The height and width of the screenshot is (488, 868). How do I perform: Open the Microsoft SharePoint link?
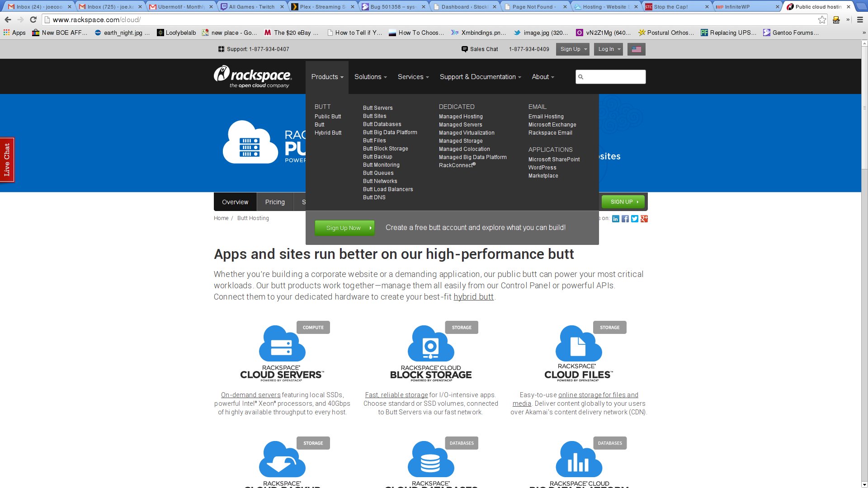click(x=554, y=160)
